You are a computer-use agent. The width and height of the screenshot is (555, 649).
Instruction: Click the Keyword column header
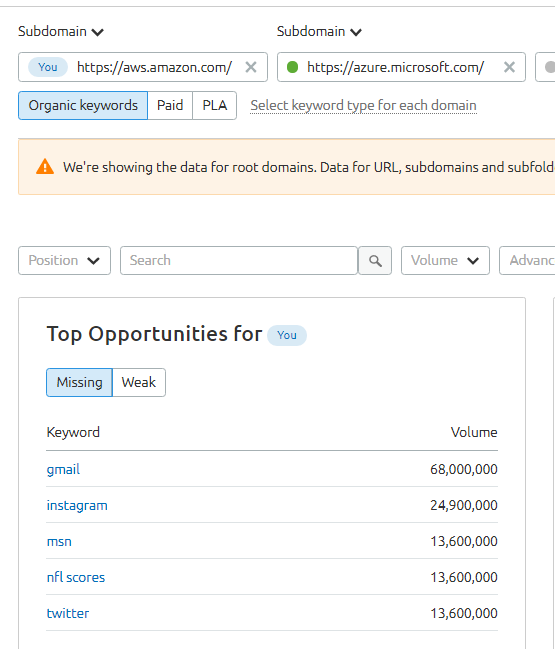pos(73,433)
